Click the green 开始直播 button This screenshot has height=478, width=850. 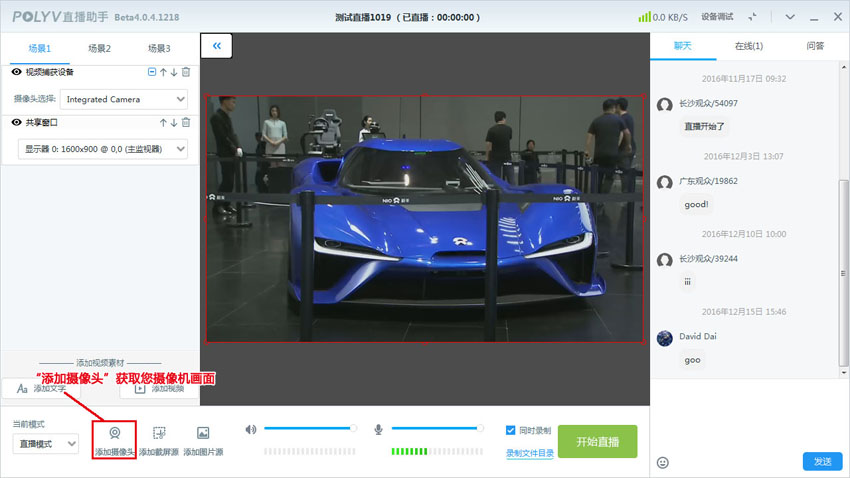pyautogui.click(x=597, y=441)
